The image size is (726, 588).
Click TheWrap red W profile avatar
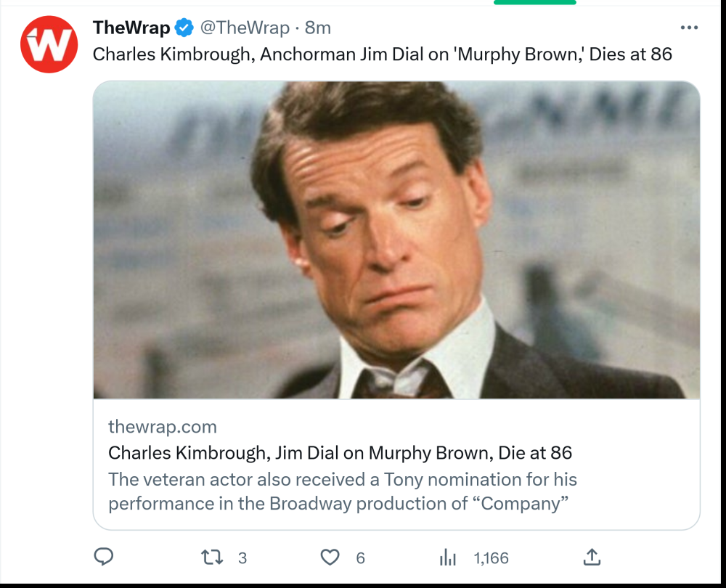[49, 44]
